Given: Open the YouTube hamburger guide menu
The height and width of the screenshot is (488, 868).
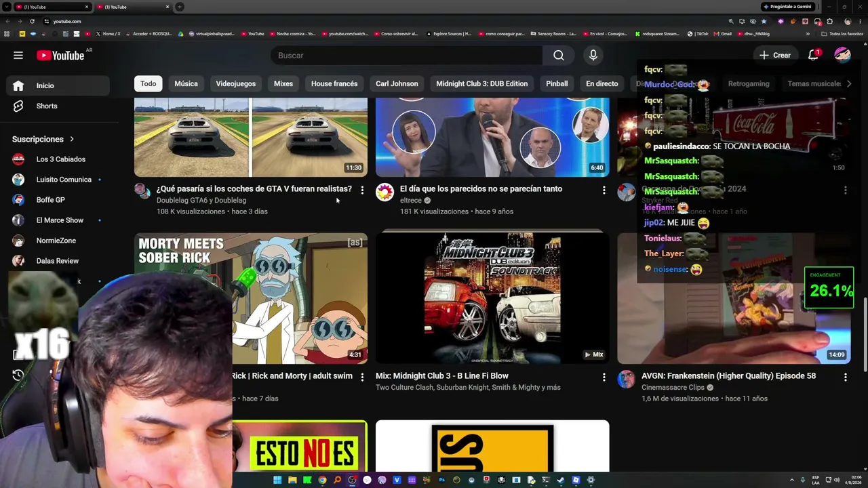Looking at the screenshot, I should coord(18,56).
